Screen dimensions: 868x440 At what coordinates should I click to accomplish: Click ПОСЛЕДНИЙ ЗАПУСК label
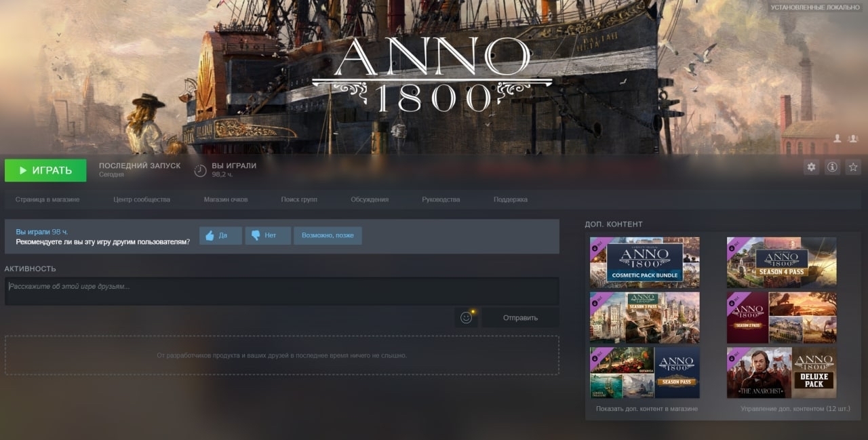coord(140,165)
